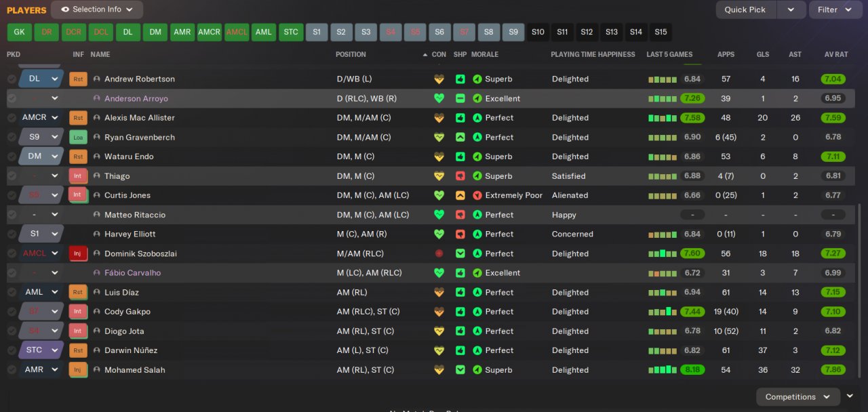868x412 pixels.
Task: Click the profile icon beside Fábio Carvalho
Action: pos(96,273)
